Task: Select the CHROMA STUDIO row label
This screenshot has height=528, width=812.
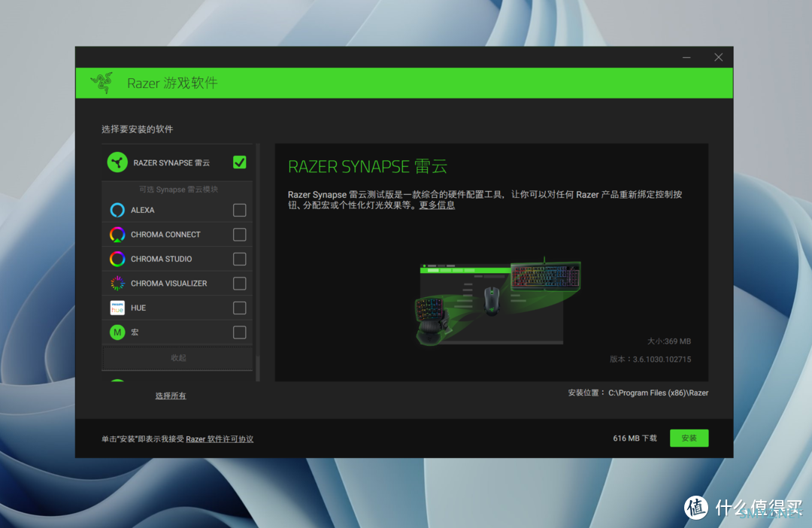Action: 161,259
